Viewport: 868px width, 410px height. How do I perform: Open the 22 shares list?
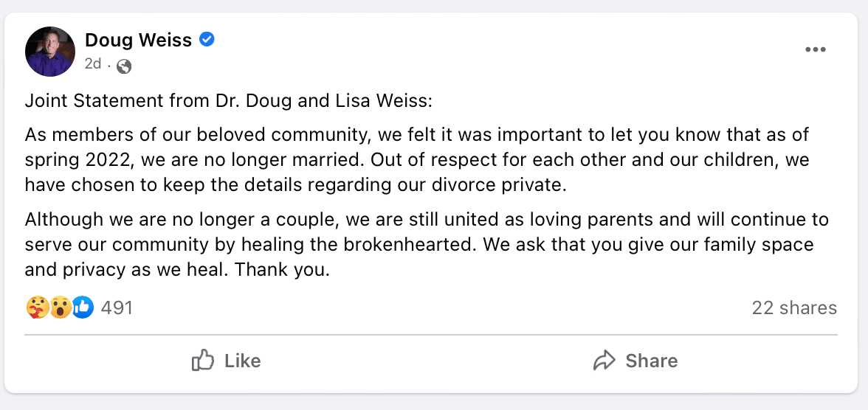[794, 307]
